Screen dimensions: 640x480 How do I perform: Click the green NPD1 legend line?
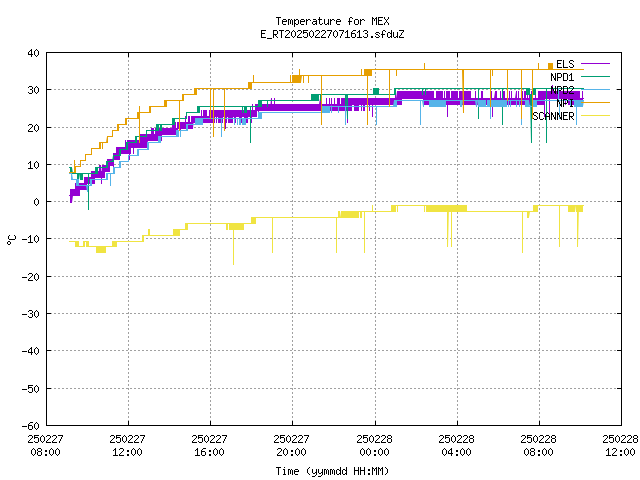[x=595, y=76]
